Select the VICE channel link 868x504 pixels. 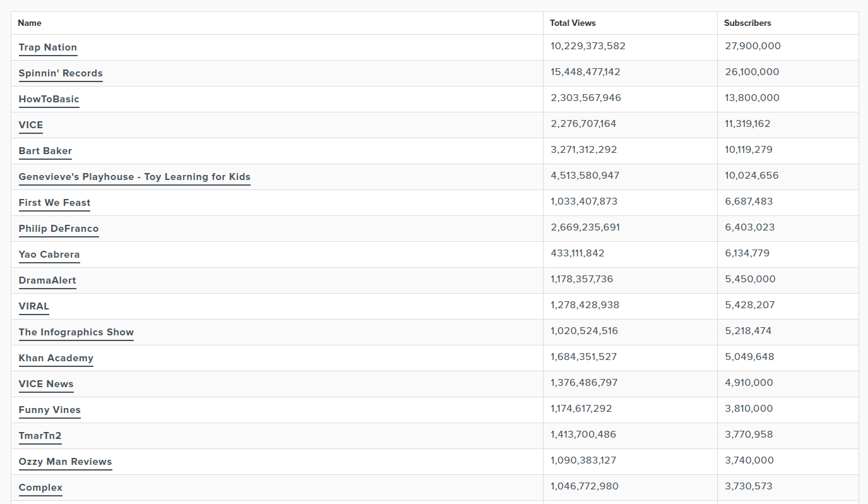tap(31, 125)
